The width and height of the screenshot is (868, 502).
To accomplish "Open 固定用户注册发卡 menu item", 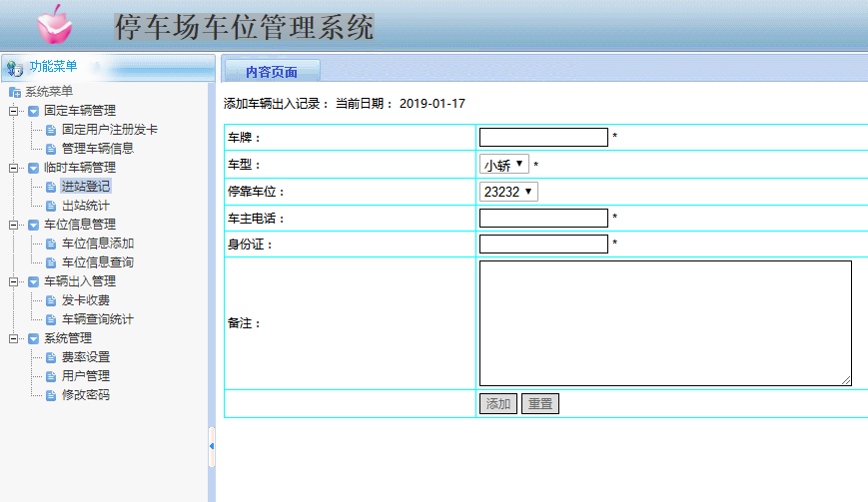I will point(110,130).
